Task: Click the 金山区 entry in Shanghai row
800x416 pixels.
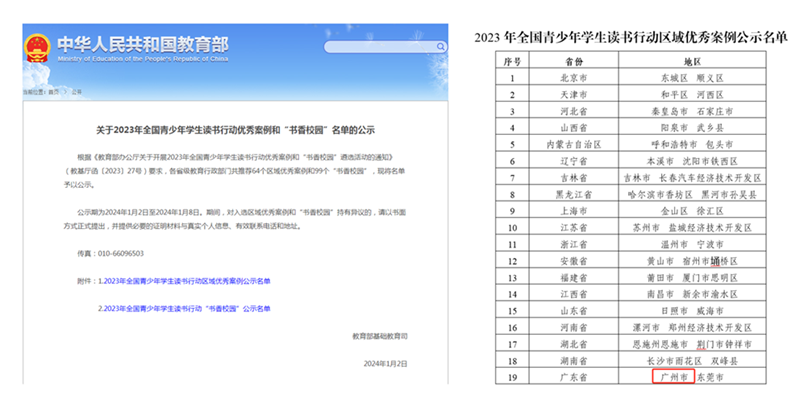Action: [x=674, y=211]
